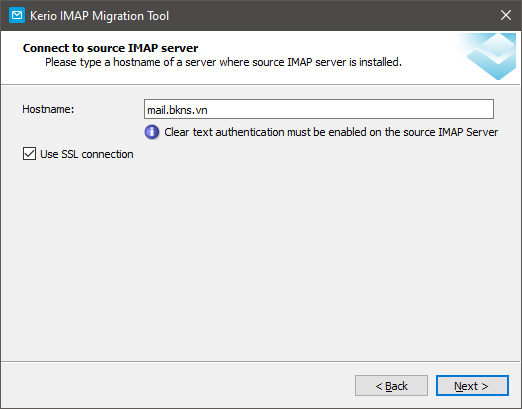Click the "Kerio IMAP Migration Tool" window title
522x409 pixels.
coord(99,16)
